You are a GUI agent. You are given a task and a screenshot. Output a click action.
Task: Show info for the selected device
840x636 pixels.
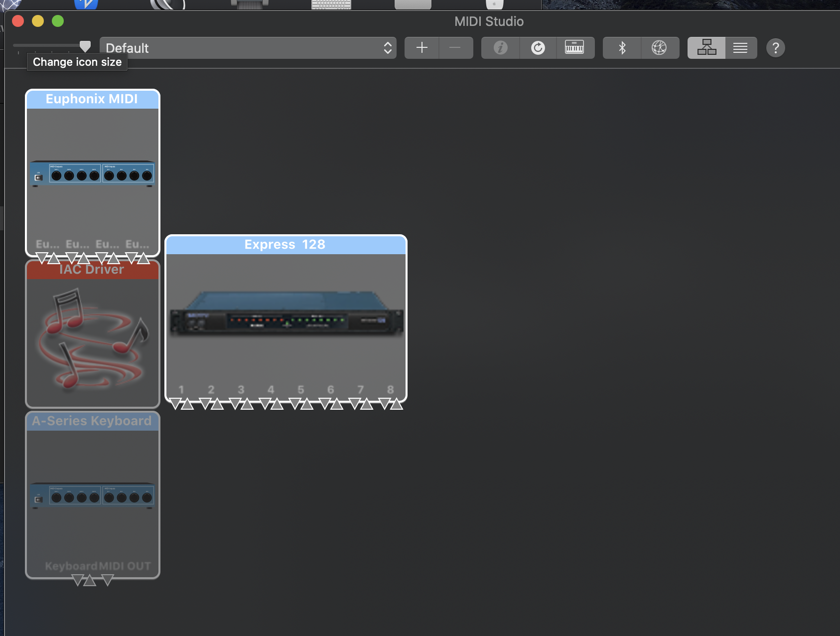[500, 48]
